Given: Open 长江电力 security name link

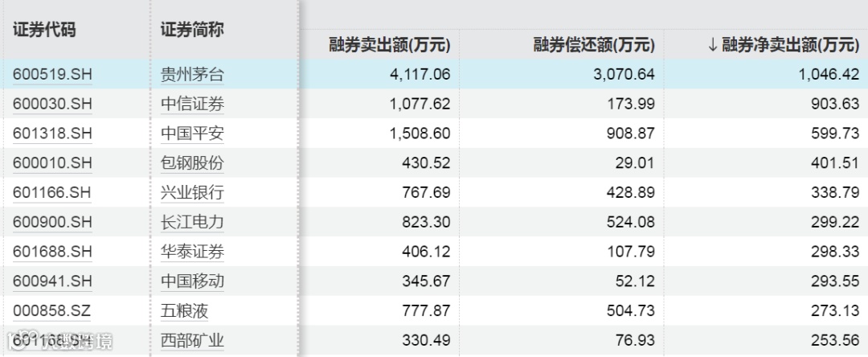Looking at the screenshot, I should (x=192, y=223).
